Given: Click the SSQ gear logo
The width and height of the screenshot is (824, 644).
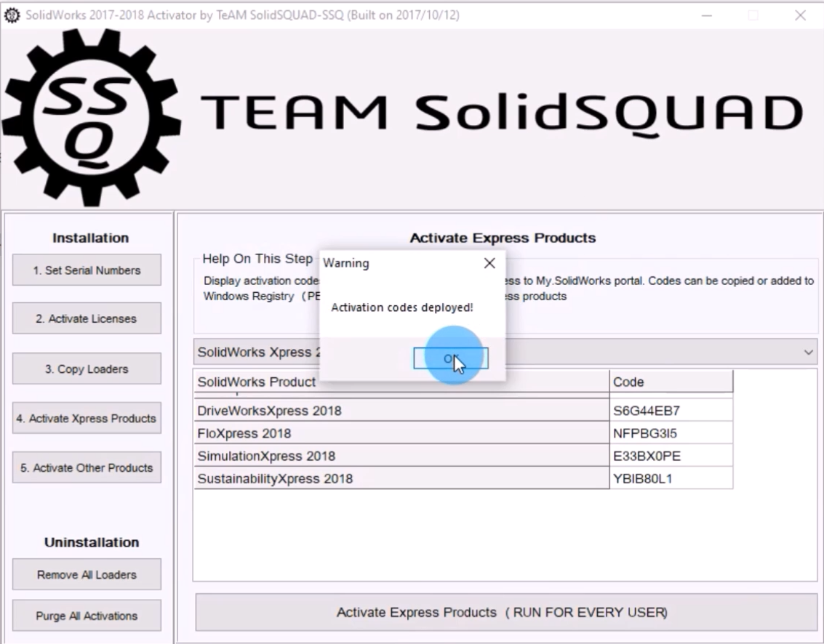Looking at the screenshot, I should [x=88, y=118].
